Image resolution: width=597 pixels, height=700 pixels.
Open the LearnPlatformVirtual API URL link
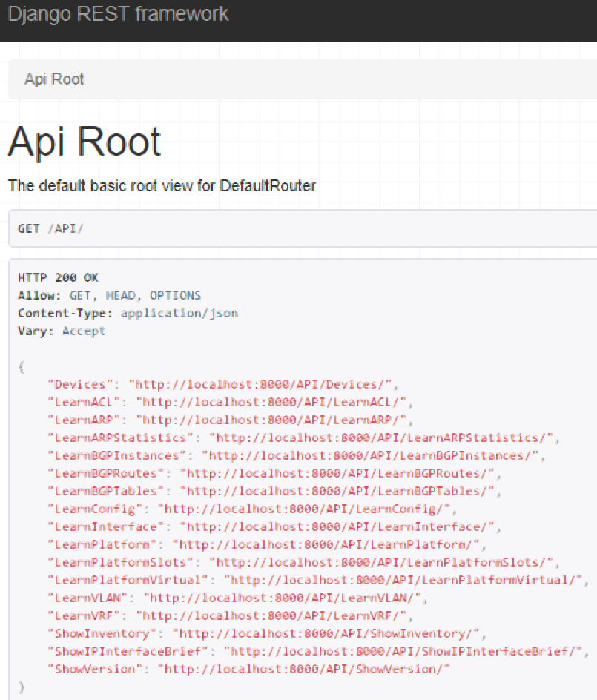click(x=403, y=580)
